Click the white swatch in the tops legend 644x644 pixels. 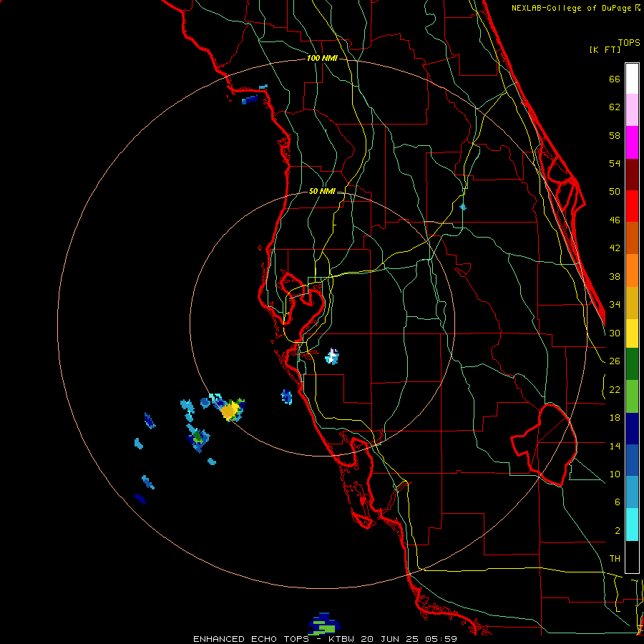coord(632,79)
